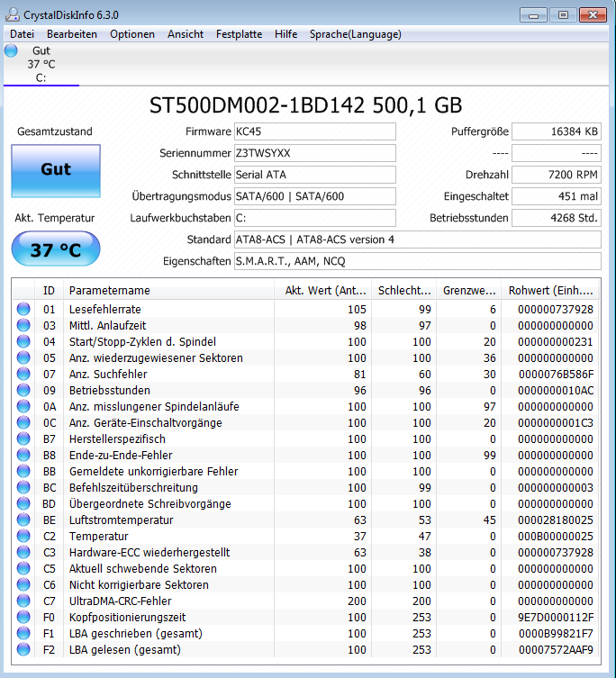Click status orb for Aktuell schwebende Sektoren
The width and height of the screenshot is (616, 678).
(x=23, y=568)
